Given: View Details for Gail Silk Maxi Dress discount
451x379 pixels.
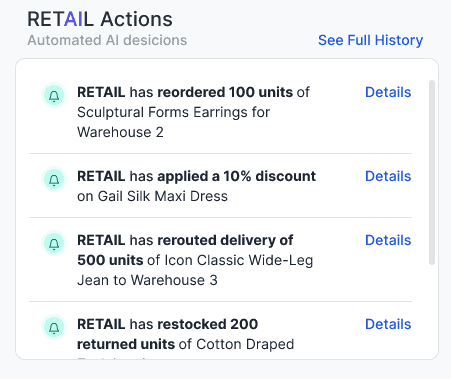Looking at the screenshot, I should (x=388, y=176).
